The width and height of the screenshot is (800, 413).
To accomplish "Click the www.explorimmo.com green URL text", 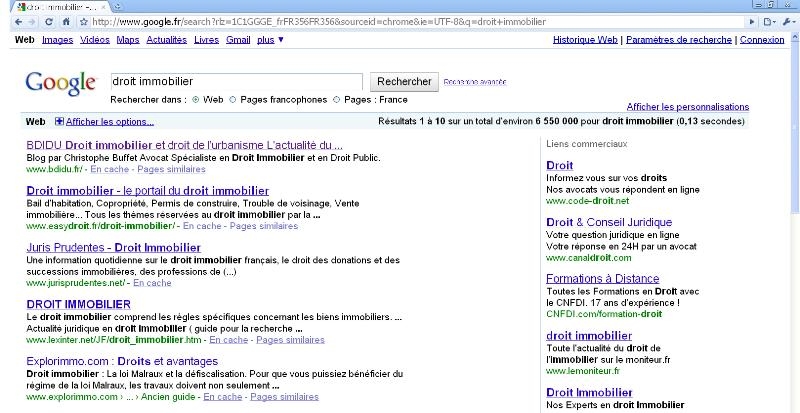I will click(72, 397).
